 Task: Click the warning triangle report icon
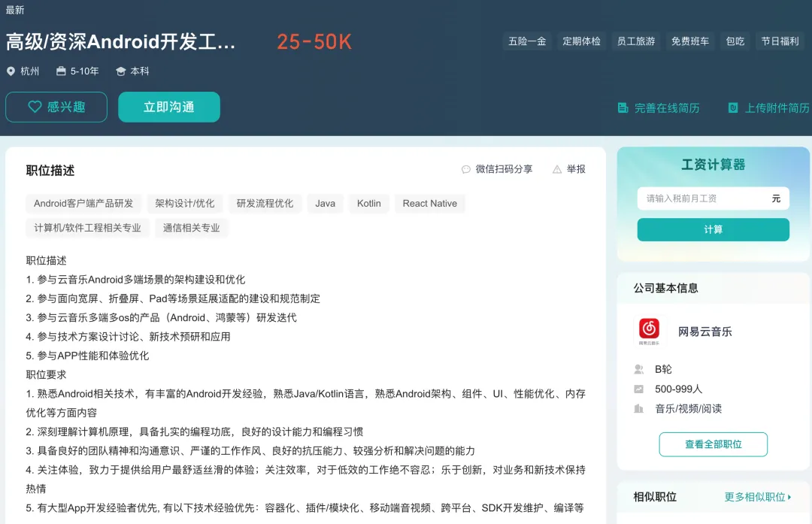pyautogui.click(x=556, y=169)
